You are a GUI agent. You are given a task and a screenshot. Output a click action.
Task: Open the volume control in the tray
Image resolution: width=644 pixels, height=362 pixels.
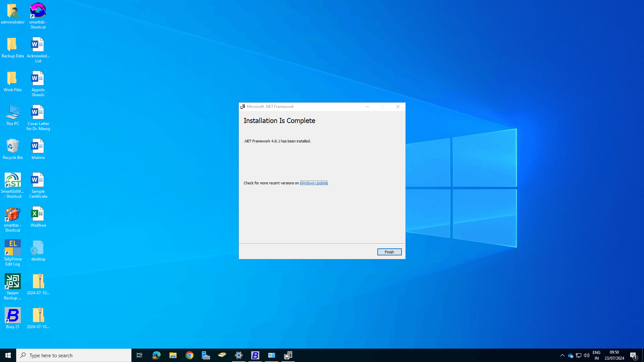[x=587, y=355]
